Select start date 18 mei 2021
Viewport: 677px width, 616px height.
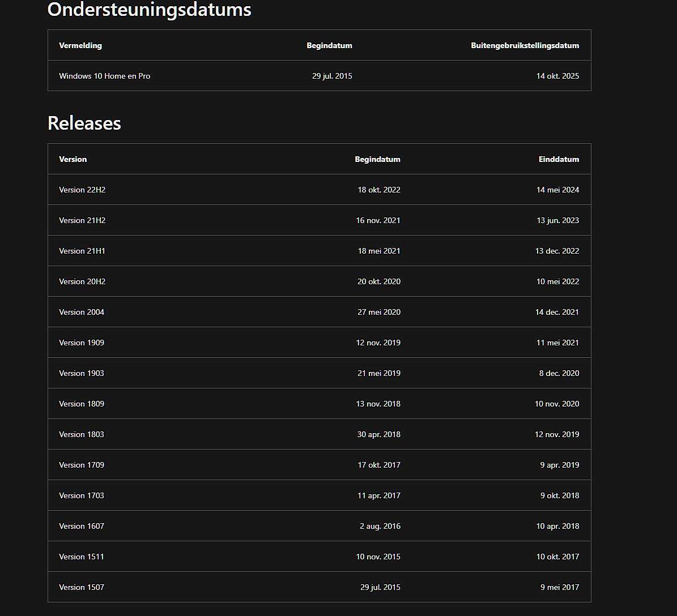[x=378, y=251]
